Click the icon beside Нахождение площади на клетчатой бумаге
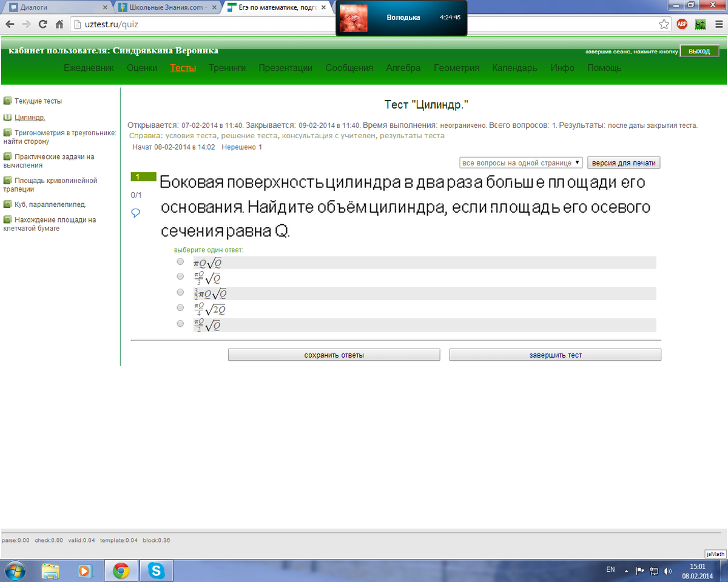This screenshot has width=728, height=582. pos(7,219)
